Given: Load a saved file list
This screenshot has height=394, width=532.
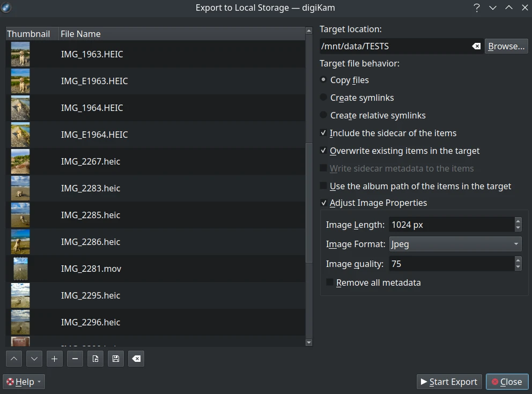Looking at the screenshot, I should (95, 359).
